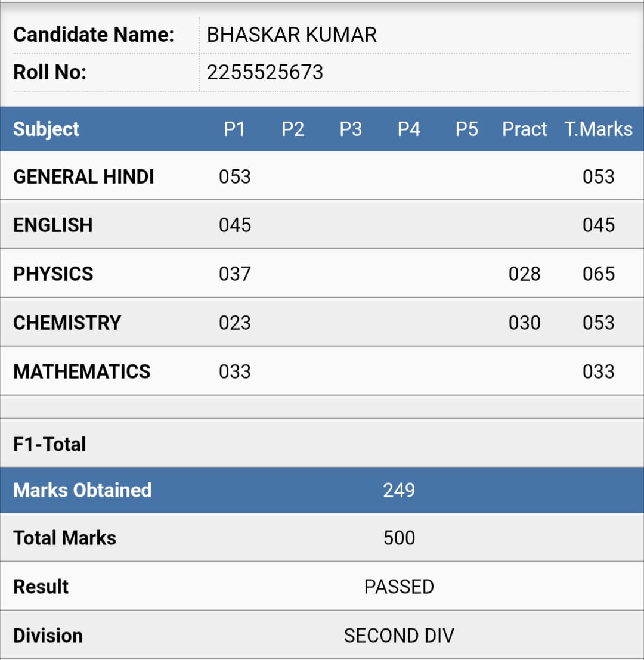644x660 pixels.
Task: Select the candidate name BHASKAR KUMAR
Action: pyautogui.click(x=292, y=35)
